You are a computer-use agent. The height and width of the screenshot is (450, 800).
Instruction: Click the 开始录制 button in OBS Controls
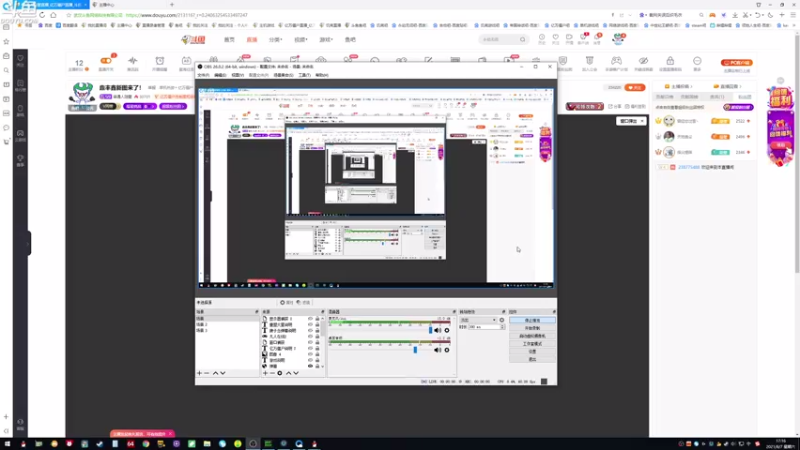(x=532, y=328)
